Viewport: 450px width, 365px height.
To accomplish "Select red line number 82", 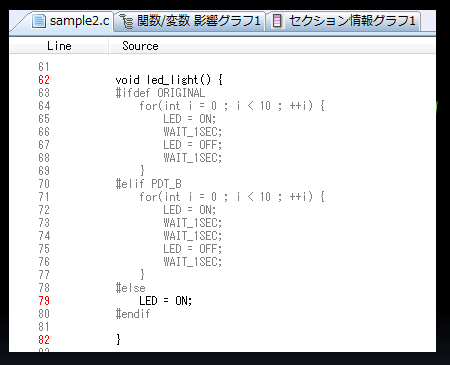I will [x=44, y=340].
